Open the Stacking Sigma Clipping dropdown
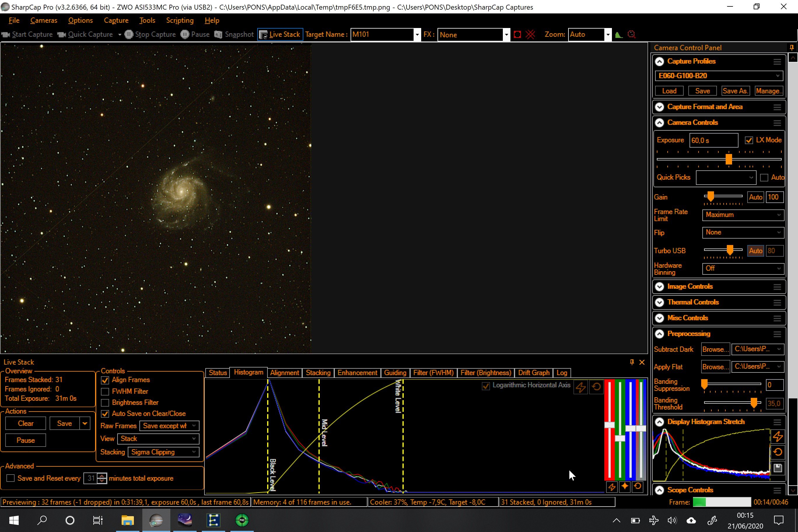The height and width of the screenshot is (532, 798). tap(163, 452)
